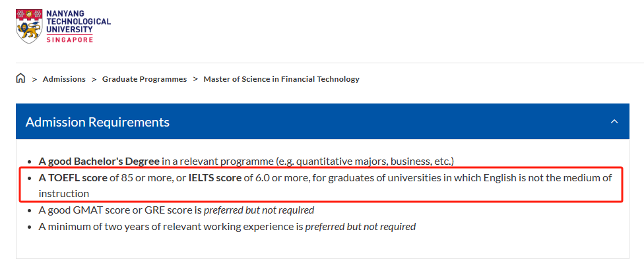The height and width of the screenshot is (265, 644).
Task: Click the home icon in the breadcrumb
Action: (20, 78)
